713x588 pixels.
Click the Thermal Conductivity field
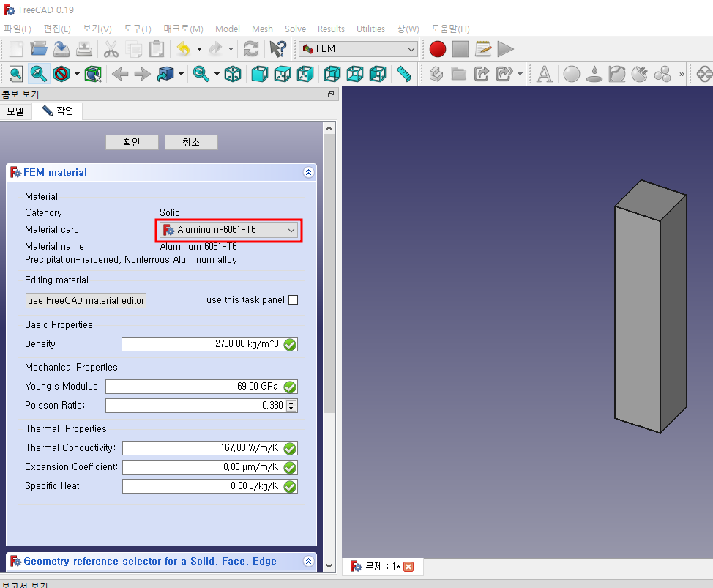pyautogui.click(x=210, y=448)
